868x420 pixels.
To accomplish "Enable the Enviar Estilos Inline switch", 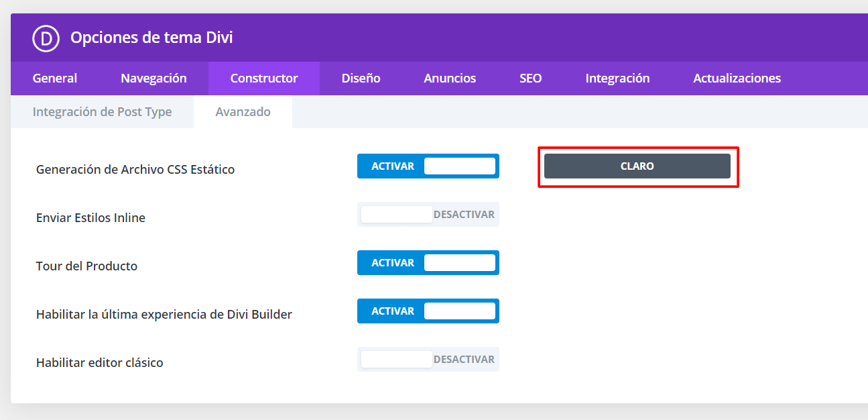I will pos(428,215).
